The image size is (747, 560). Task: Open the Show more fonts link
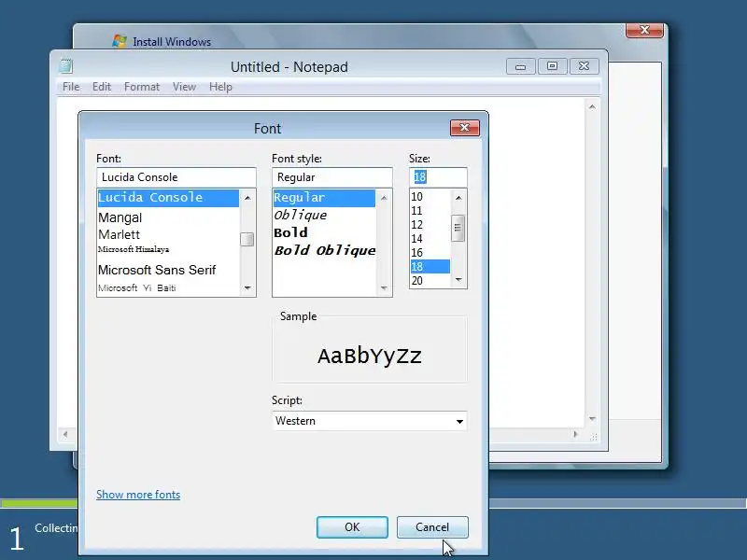[138, 495]
